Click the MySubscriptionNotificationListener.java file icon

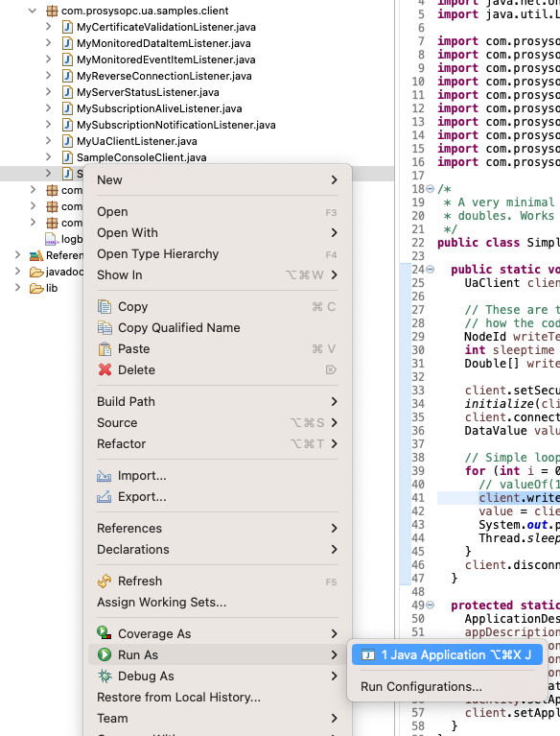tap(67, 125)
